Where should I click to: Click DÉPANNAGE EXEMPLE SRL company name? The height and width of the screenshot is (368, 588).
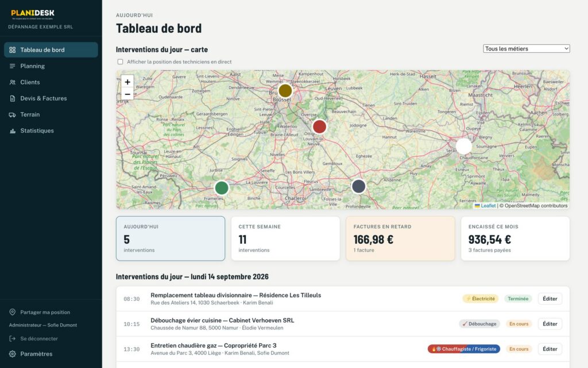tap(41, 26)
